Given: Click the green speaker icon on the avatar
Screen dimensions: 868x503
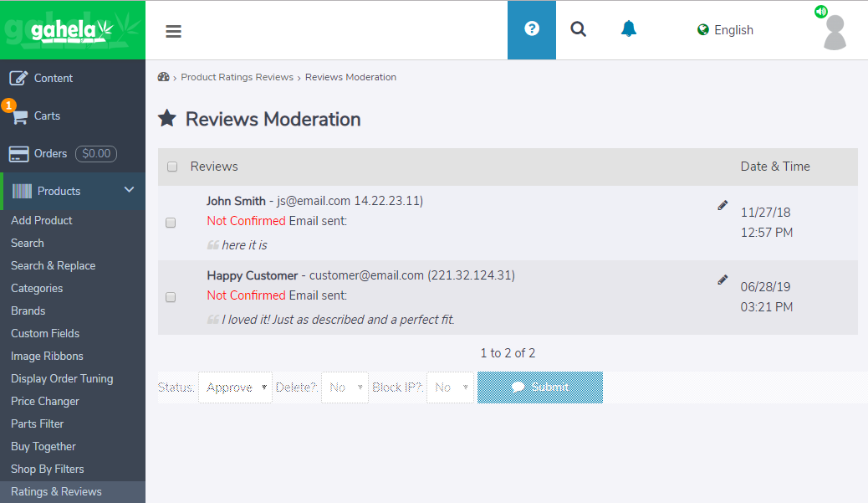Looking at the screenshot, I should coord(820,12).
